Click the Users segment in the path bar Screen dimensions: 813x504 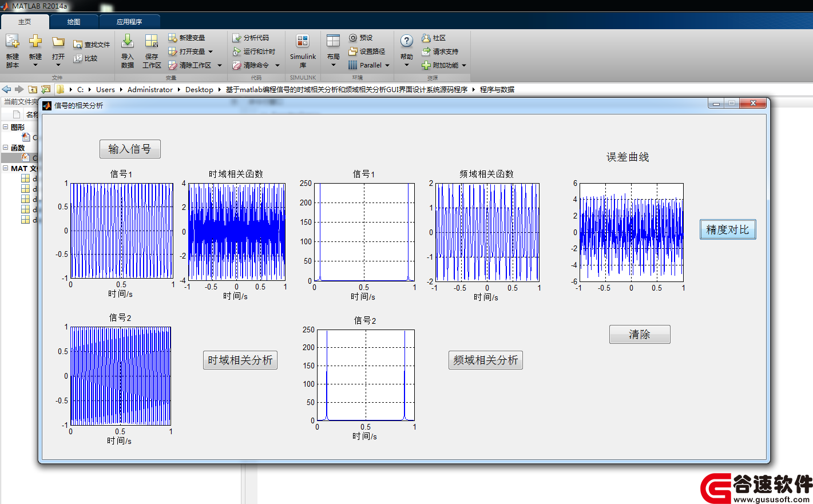click(105, 89)
